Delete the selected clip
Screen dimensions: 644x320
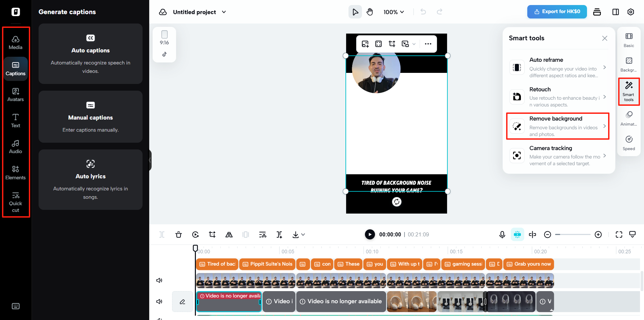coord(178,235)
